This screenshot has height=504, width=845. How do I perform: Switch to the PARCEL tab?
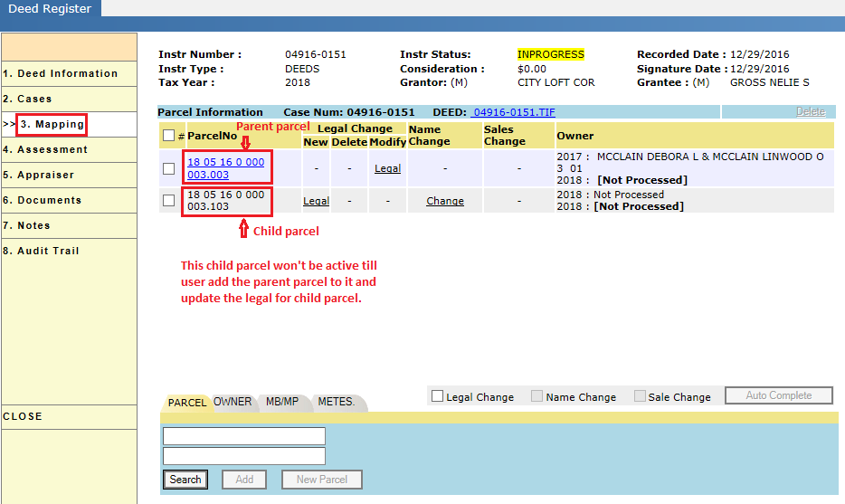[187, 403]
